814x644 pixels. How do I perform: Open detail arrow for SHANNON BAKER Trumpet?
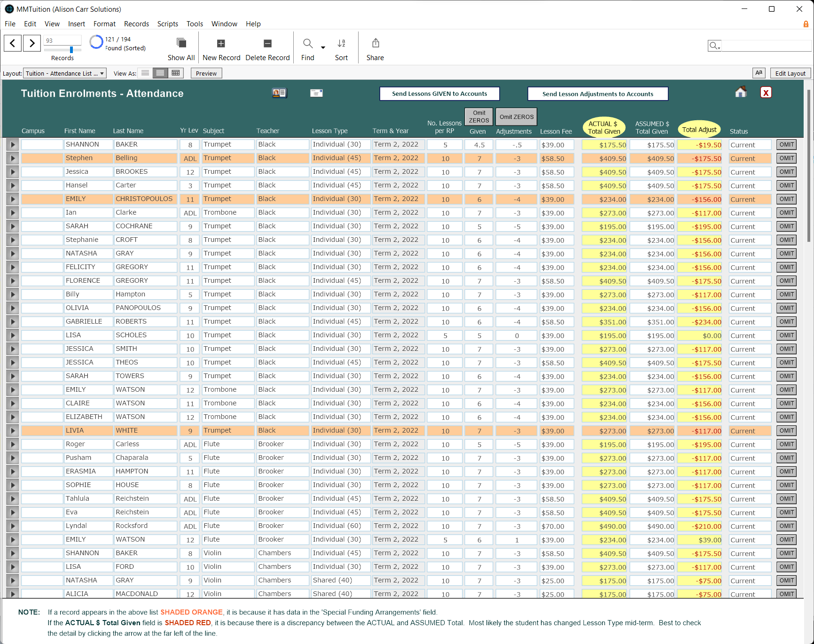(x=12, y=145)
